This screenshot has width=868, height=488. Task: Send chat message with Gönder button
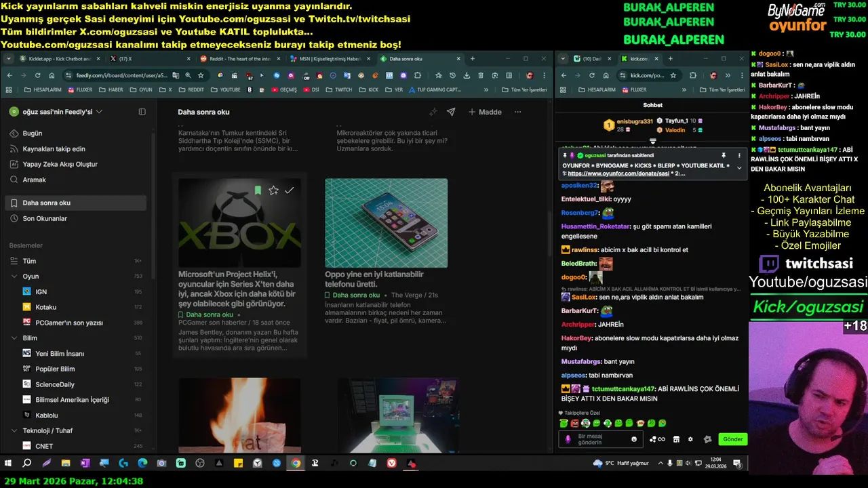(x=732, y=439)
